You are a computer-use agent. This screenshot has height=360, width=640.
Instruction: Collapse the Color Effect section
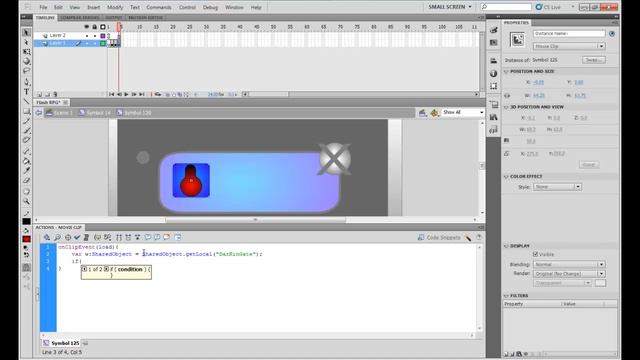[507, 177]
